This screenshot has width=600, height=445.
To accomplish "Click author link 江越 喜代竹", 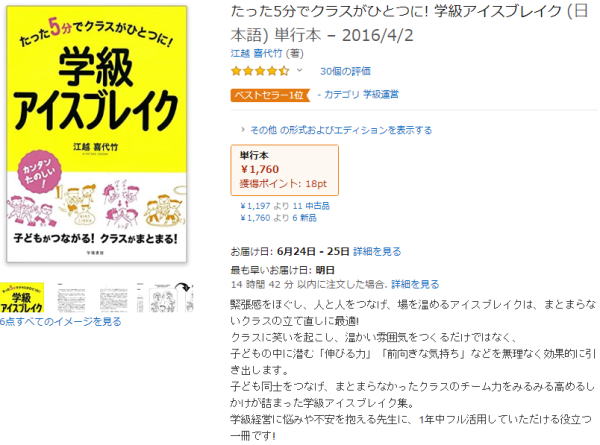I will [256, 53].
